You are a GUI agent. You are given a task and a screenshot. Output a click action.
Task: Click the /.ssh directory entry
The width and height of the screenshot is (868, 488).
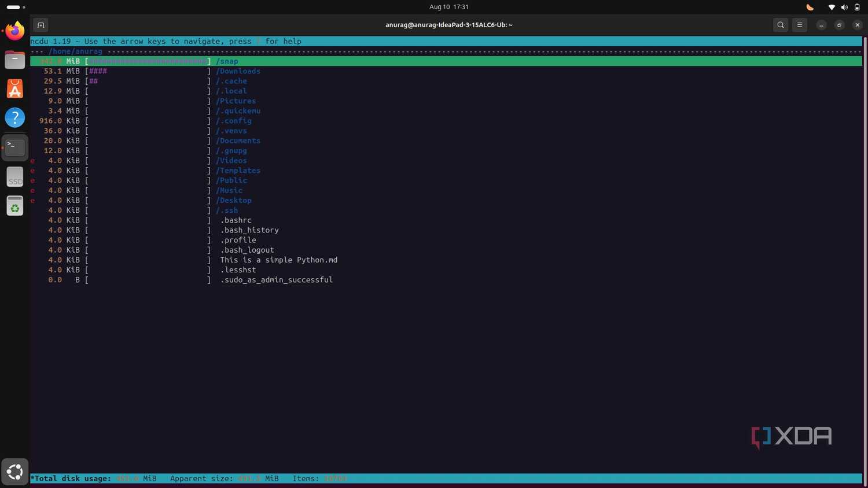click(227, 210)
